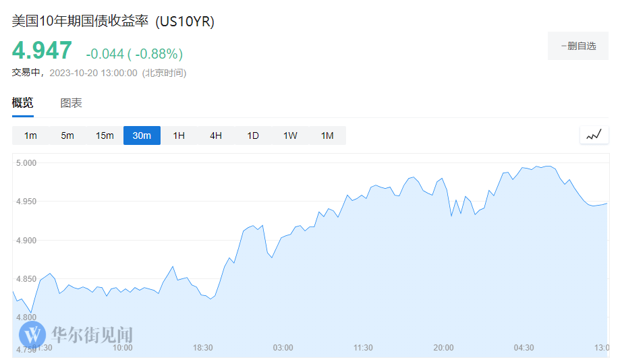Select the 4H timeframe
The width and height of the screenshot is (618, 364).
[216, 135]
